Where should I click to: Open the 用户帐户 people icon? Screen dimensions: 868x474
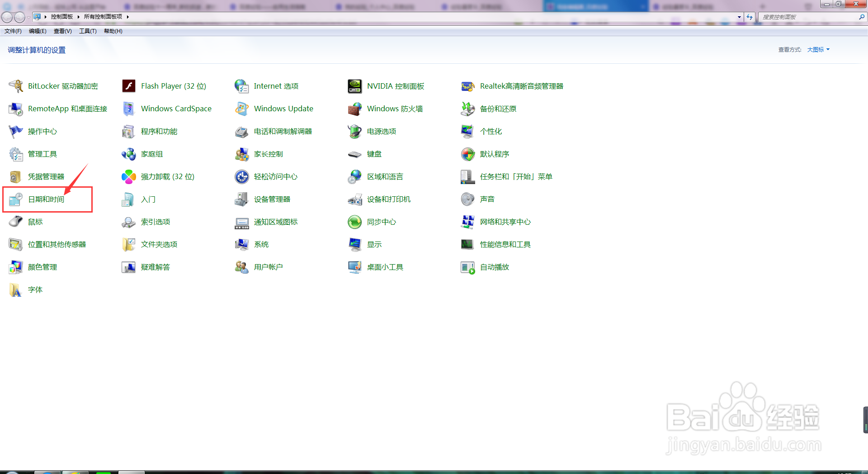(x=242, y=267)
